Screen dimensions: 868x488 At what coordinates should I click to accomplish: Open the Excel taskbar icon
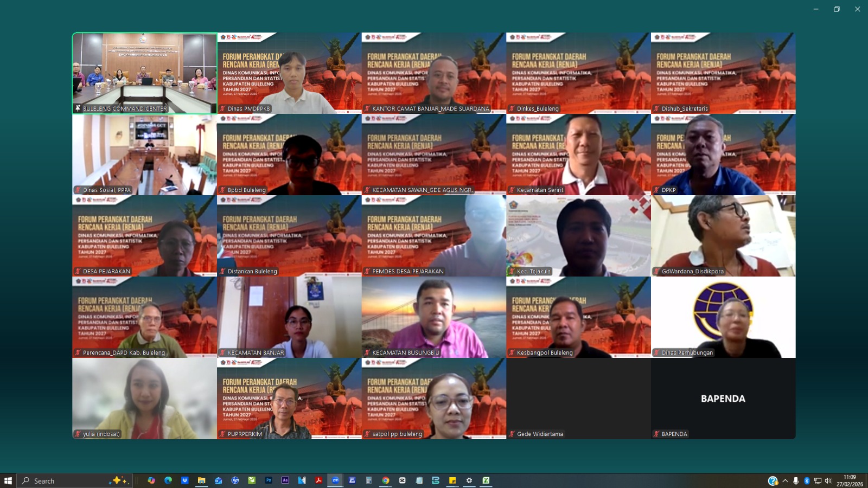tap(486, 480)
